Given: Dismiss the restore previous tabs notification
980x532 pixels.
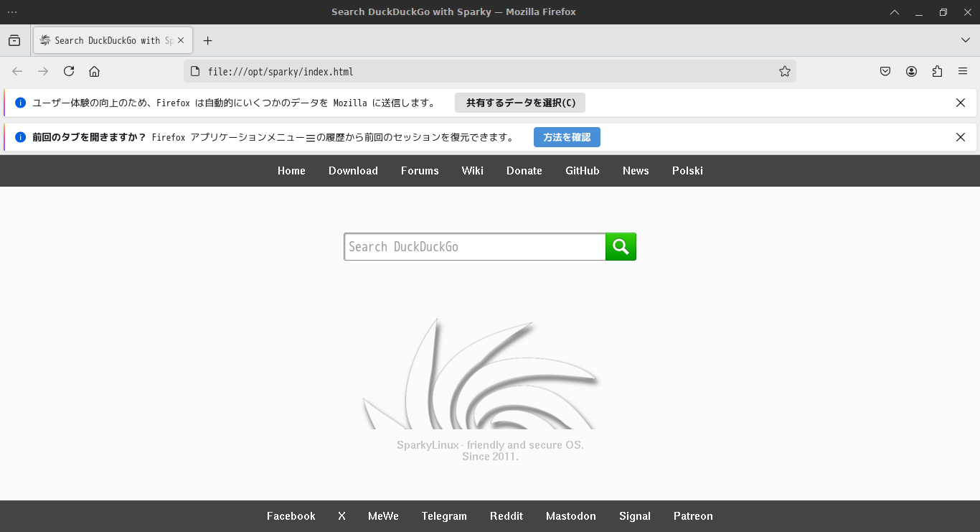Looking at the screenshot, I should [x=961, y=137].
